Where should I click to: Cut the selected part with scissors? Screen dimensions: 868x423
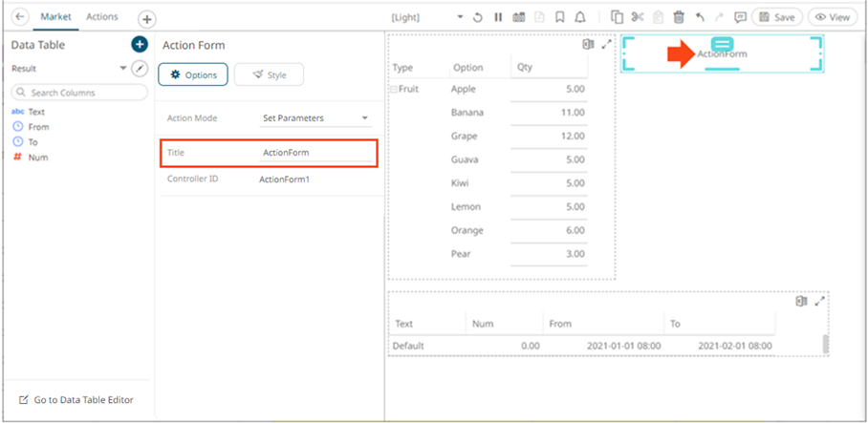(638, 17)
